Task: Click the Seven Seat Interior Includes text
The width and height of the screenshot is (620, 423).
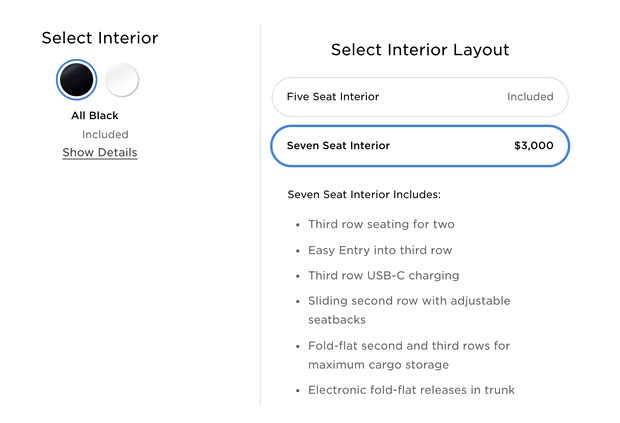Action: [x=364, y=194]
